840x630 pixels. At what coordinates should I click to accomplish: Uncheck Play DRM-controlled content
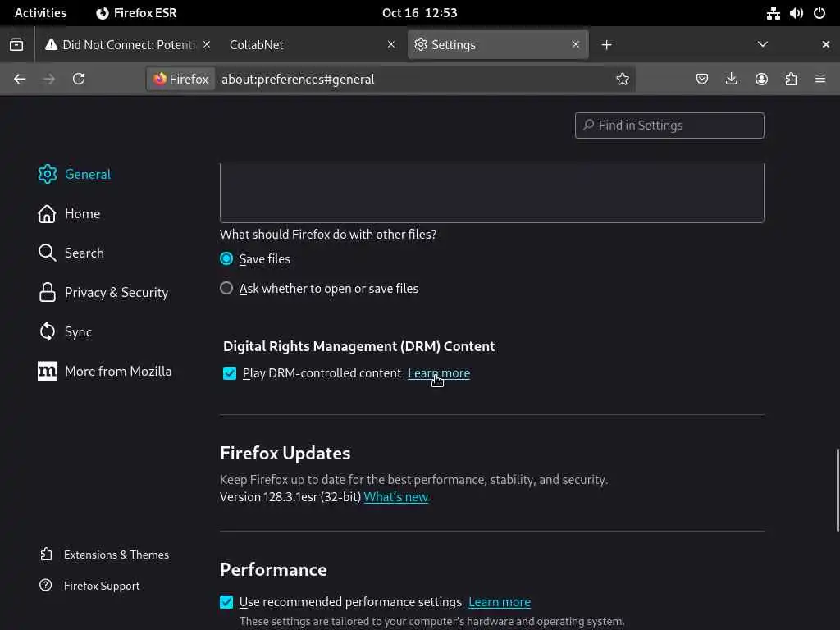(x=230, y=373)
